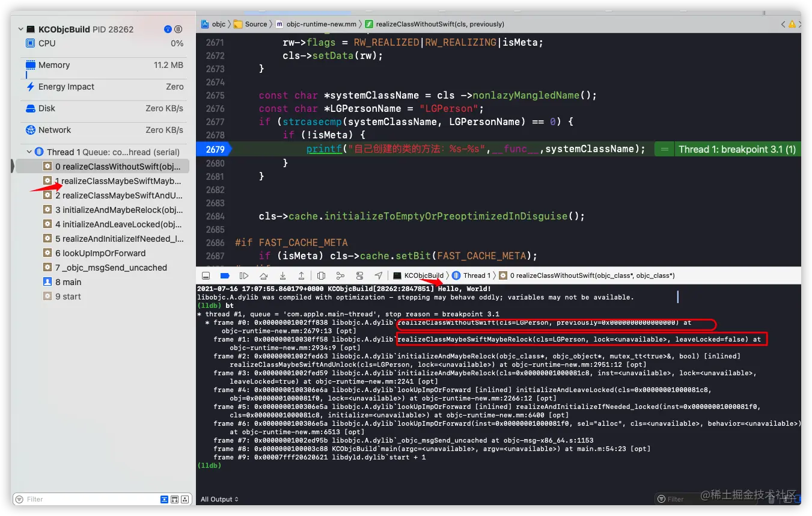Click line number 2675 in the gutter

[215, 96]
